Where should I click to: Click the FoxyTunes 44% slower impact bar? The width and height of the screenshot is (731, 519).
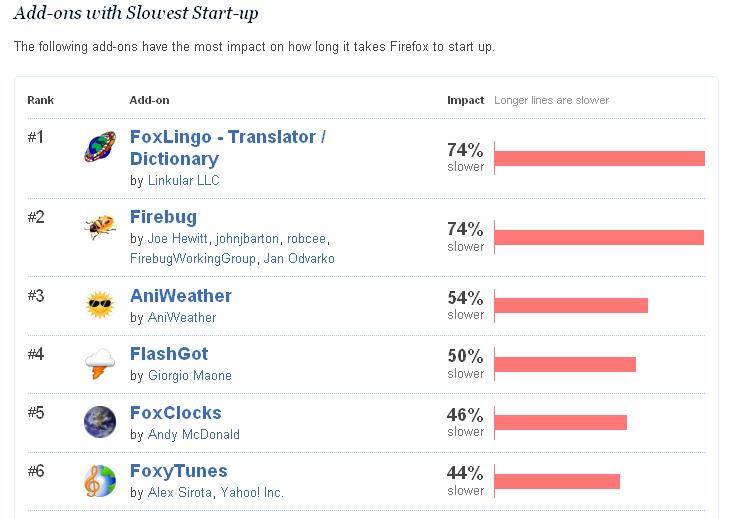click(557, 482)
